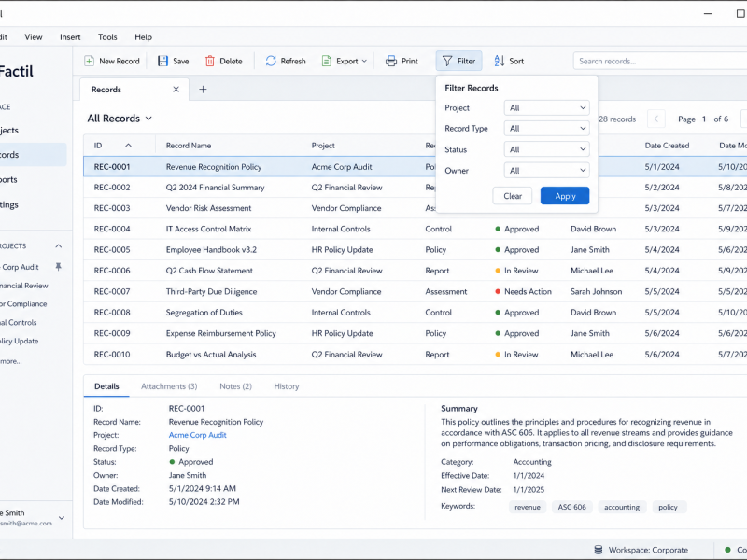This screenshot has width=747, height=560.
Task: Select the Third-Party Due Diligence record
Action: 415,292
